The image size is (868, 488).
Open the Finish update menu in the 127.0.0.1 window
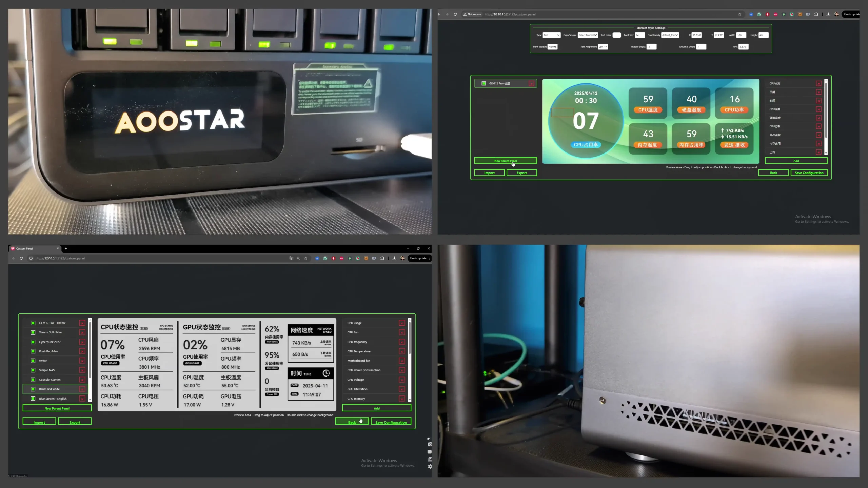[x=420, y=258]
